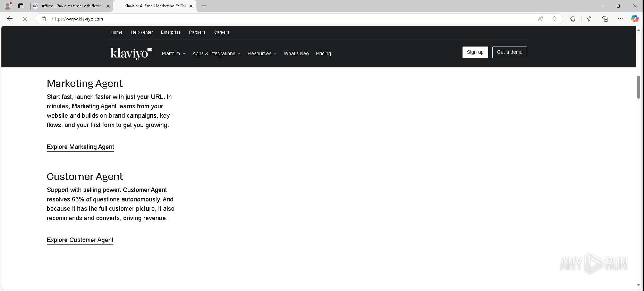Viewport: 644px width, 291px height.
Task: Select the Klaviyo AI Email Marketing tab
Action: 155,6
